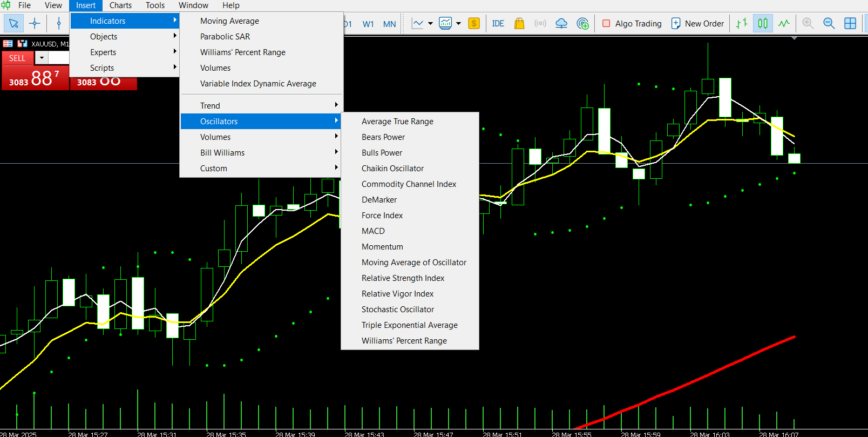868x437 pixels.
Task: Expand Volumes submenu with arrow
Action: click(261, 137)
